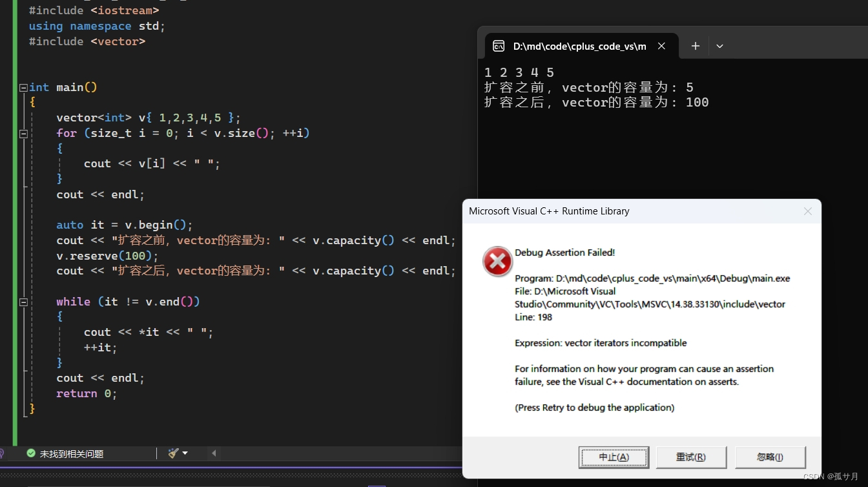Click 'Expression: vector iterators incompatible' text
Image resolution: width=868 pixels, height=487 pixels.
pos(601,343)
